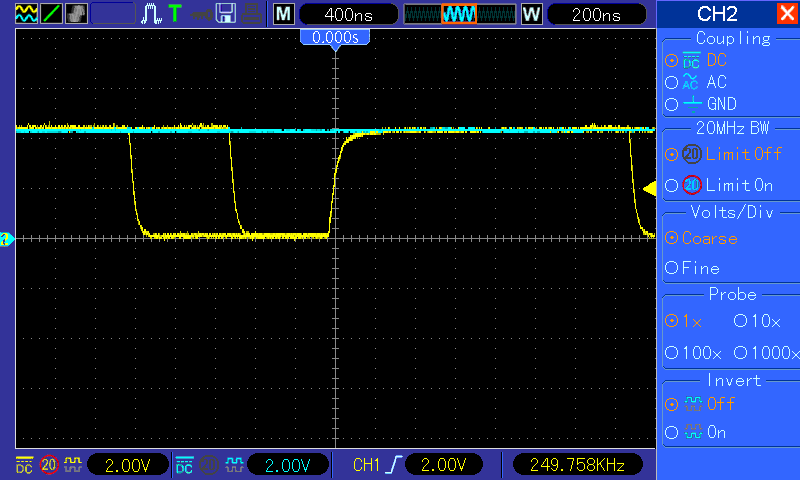This screenshot has height=480, width=800.
Task: Click the CH2 ground reference marker
Action: click(x=7, y=239)
